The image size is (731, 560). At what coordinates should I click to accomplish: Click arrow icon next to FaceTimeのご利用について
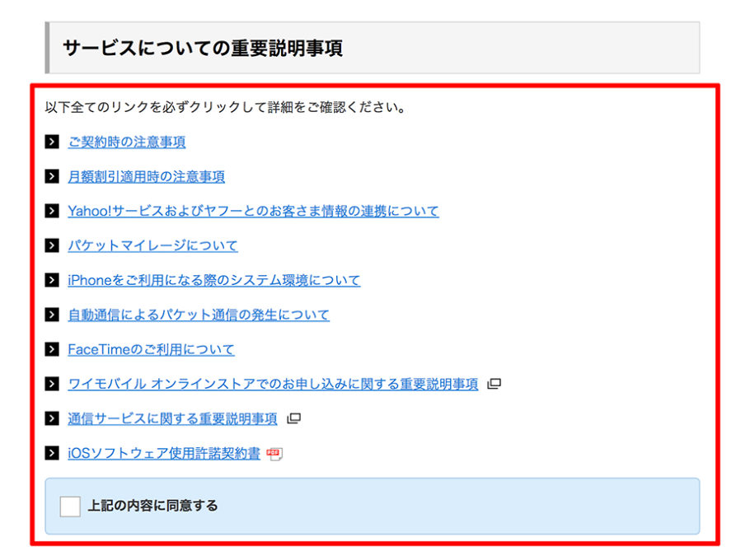pos(52,349)
